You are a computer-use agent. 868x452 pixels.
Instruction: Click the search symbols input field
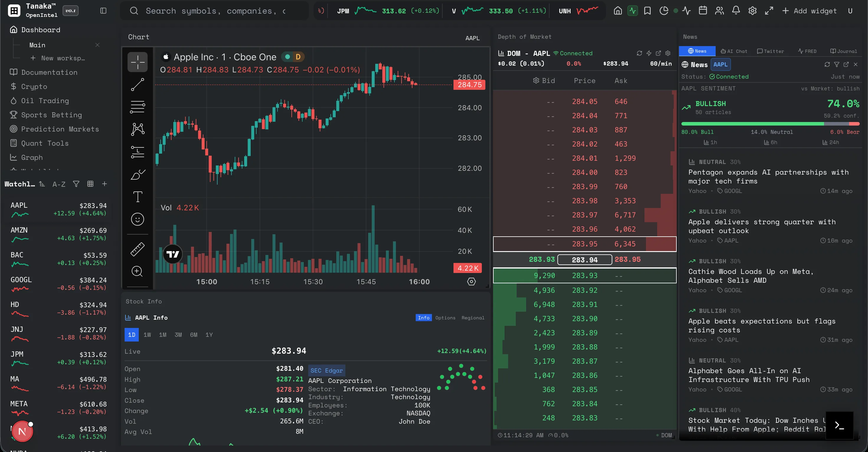coord(215,11)
